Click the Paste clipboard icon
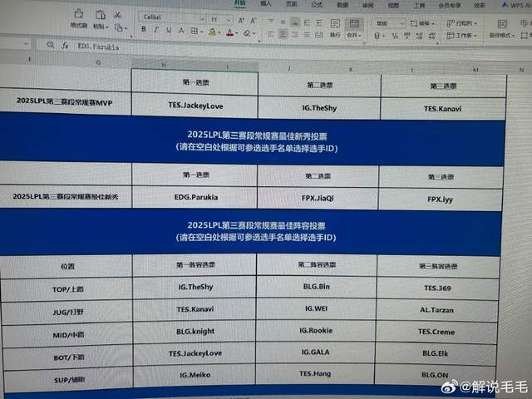The width and height of the screenshot is (532, 399). click(100, 16)
